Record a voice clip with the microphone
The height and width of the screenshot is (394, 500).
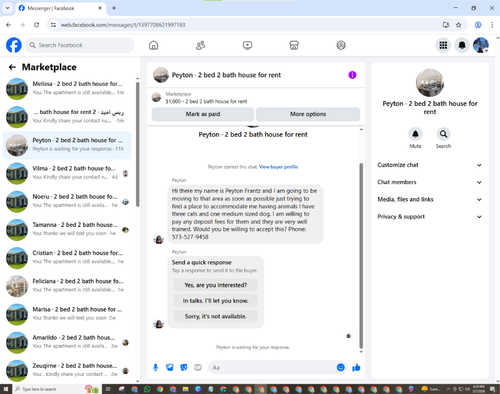(x=156, y=367)
